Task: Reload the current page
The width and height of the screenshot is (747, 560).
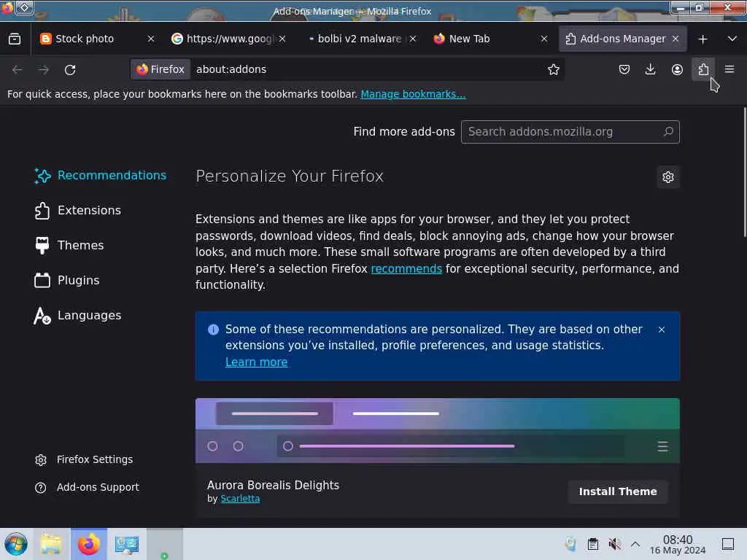Action: 70,69
